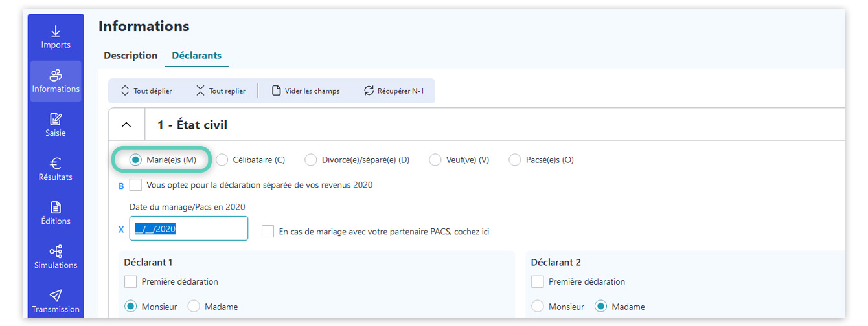
Task: Click the Tout replier toolbar button
Action: [221, 91]
